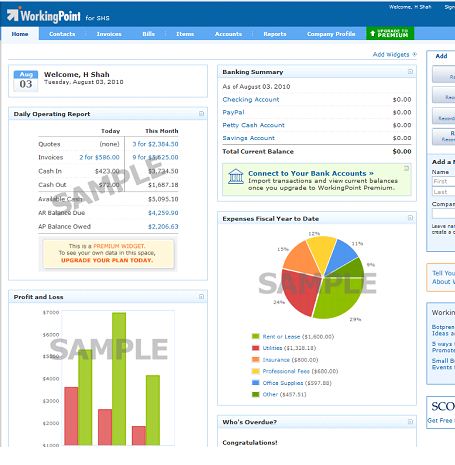Open the Petty Cash Account link
The width and height of the screenshot is (455, 465).
(253, 125)
